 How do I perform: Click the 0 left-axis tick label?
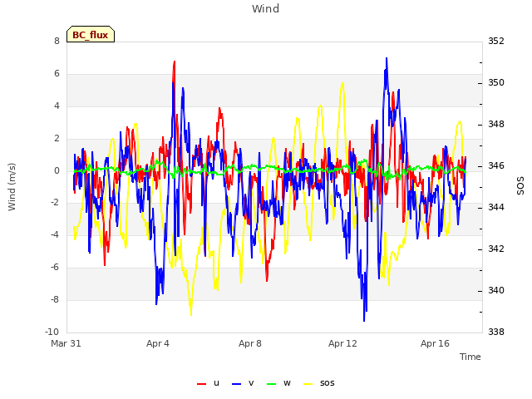click(x=57, y=170)
